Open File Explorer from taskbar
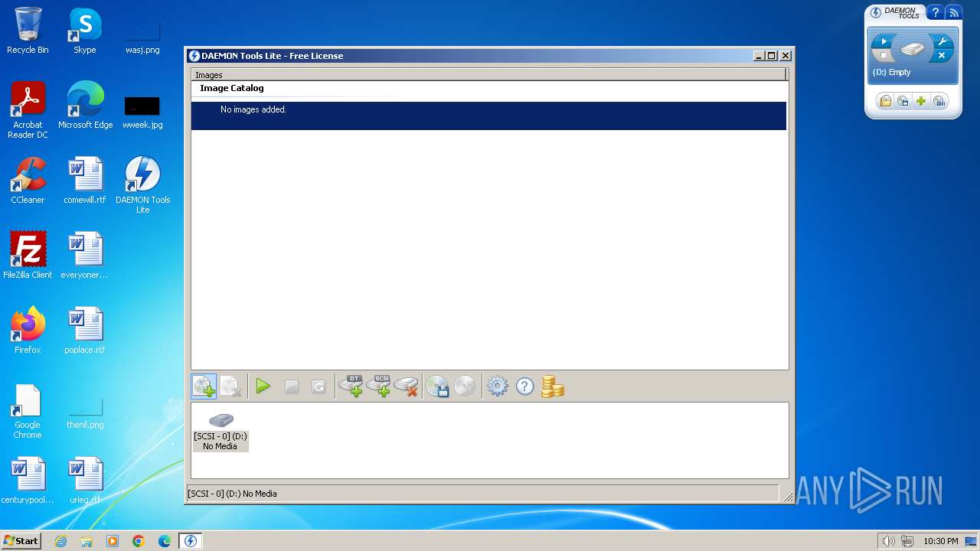This screenshot has width=980, height=551. click(x=87, y=541)
